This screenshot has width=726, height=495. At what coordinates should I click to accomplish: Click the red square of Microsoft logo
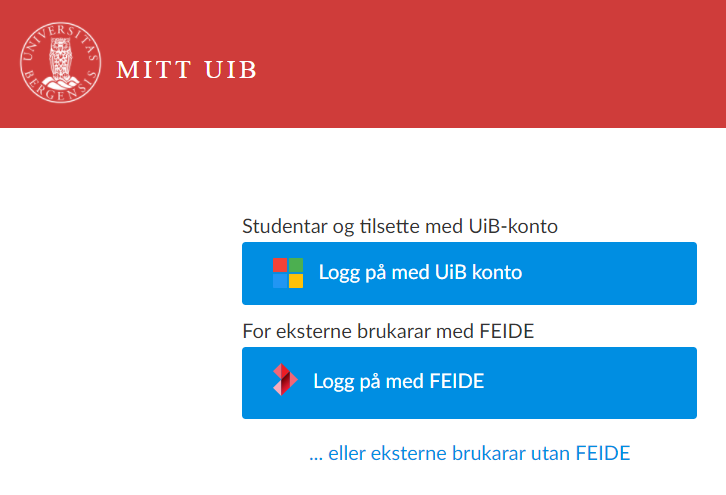[x=280, y=264]
